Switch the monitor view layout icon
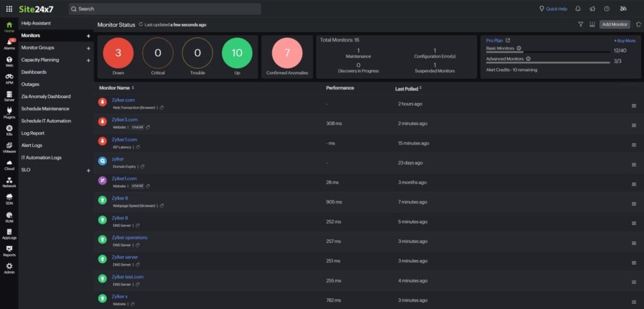 tap(592, 24)
